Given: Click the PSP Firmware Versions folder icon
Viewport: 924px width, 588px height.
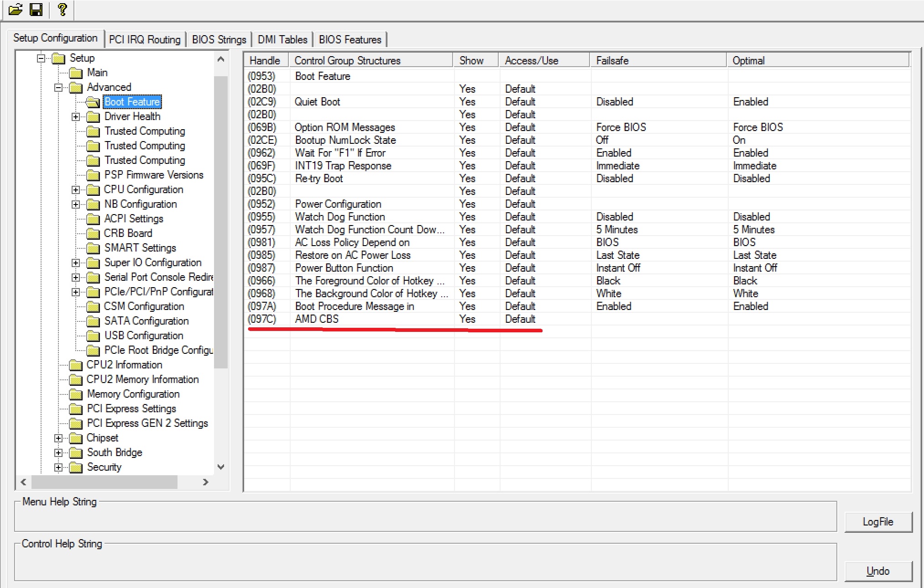Looking at the screenshot, I should 93,175.
